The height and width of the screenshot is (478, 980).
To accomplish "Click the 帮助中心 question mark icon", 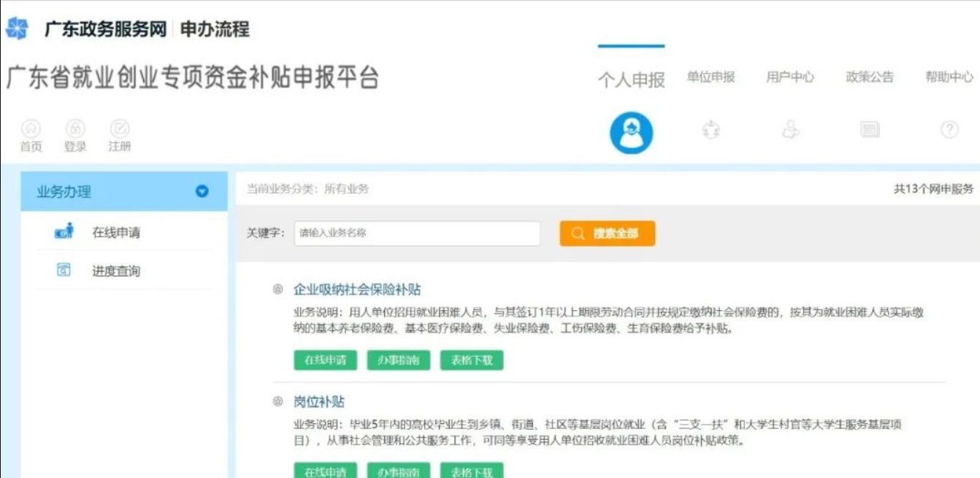I will pos(949,130).
